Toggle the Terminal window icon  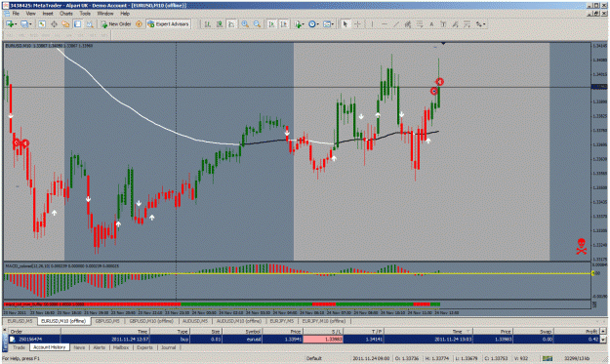coord(77,24)
